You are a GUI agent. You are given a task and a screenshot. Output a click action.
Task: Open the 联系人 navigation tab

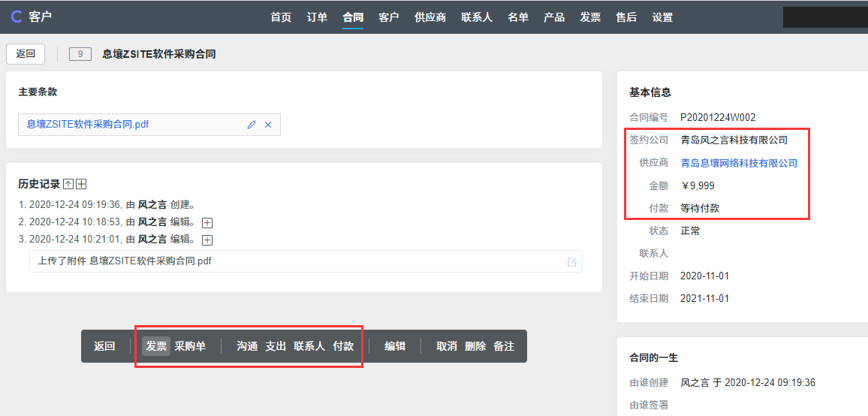click(477, 17)
